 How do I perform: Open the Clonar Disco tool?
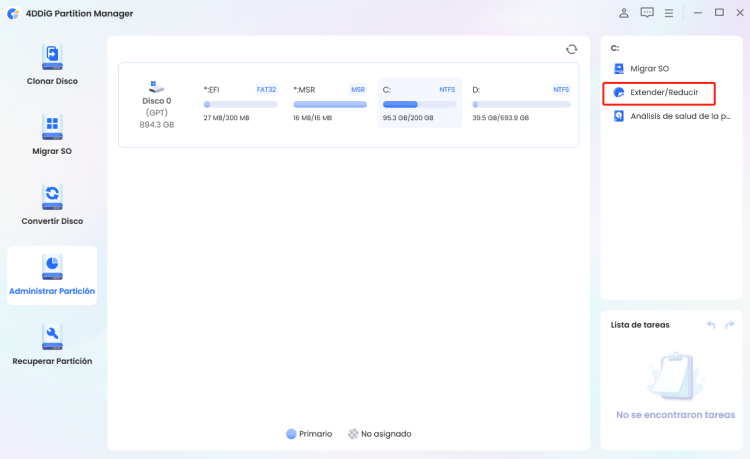click(52, 65)
